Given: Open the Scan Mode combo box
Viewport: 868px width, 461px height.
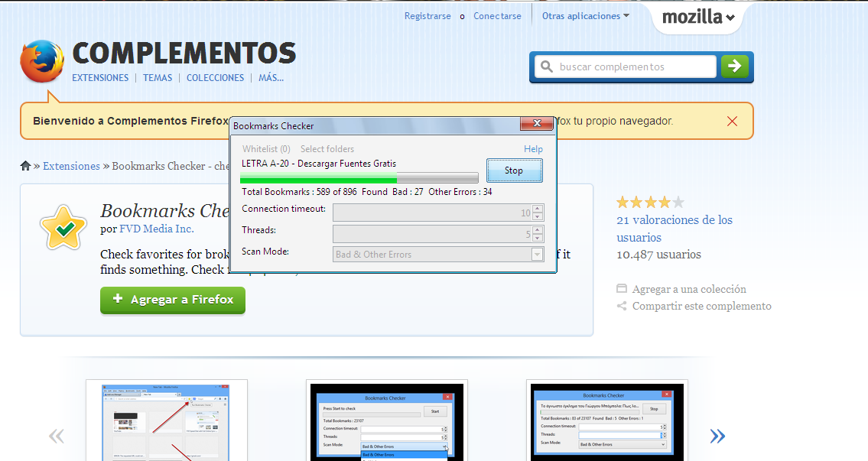Looking at the screenshot, I should (438, 254).
